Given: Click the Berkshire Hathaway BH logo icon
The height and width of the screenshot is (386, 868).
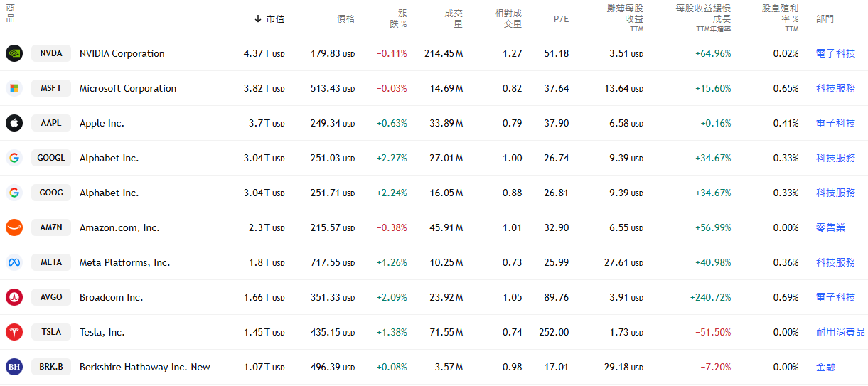Looking at the screenshot, I should (x=14, y=367).
